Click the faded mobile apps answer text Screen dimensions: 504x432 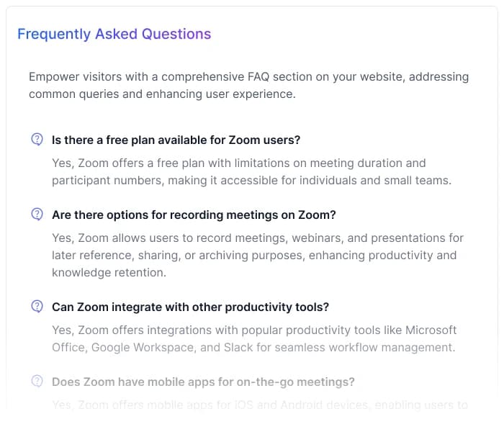pyautogui.click(x=259, y=405)
